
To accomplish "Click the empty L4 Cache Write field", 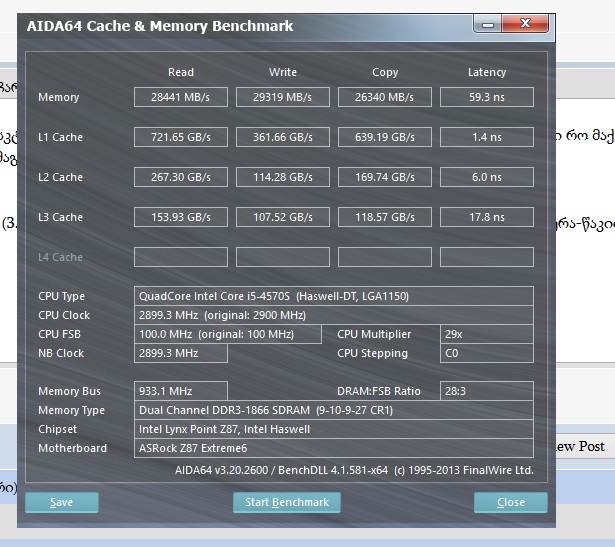I will (283, 257).
